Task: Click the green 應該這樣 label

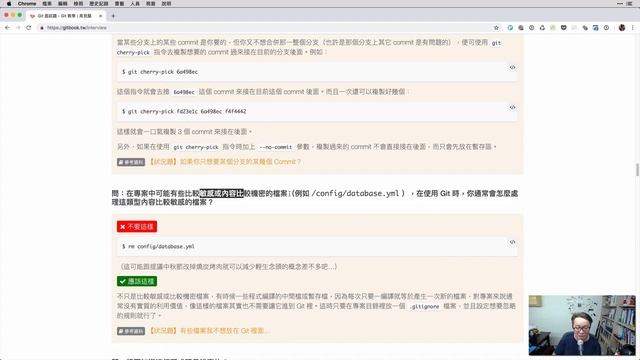Action: [x=137, y=281]
